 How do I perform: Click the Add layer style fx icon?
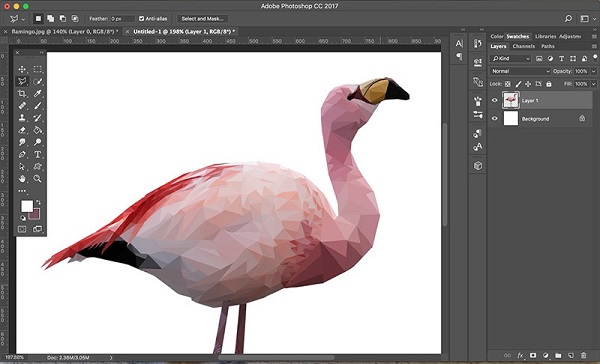520,356
